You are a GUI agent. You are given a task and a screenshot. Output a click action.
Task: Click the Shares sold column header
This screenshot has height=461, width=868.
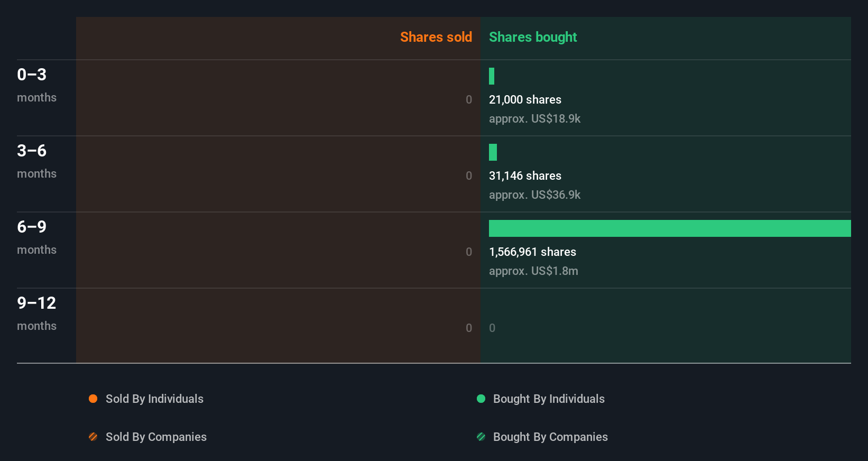(x=436, y=37)
